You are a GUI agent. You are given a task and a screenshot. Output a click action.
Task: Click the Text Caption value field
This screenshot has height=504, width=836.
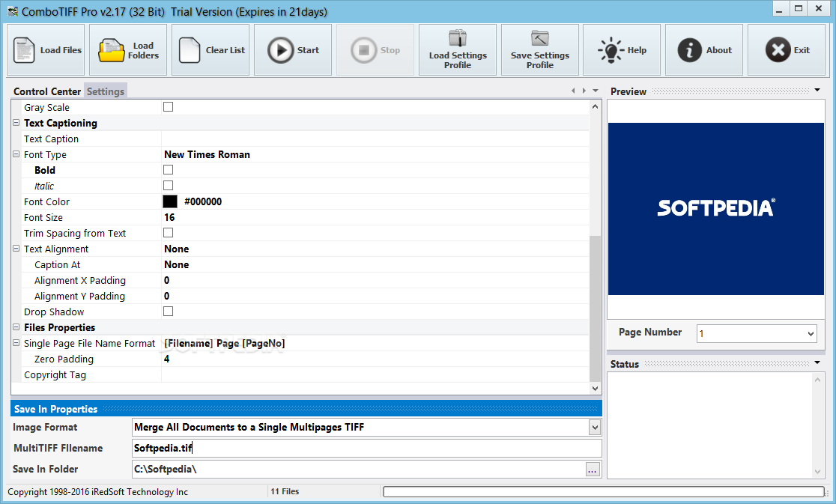(x=375, y=139)
